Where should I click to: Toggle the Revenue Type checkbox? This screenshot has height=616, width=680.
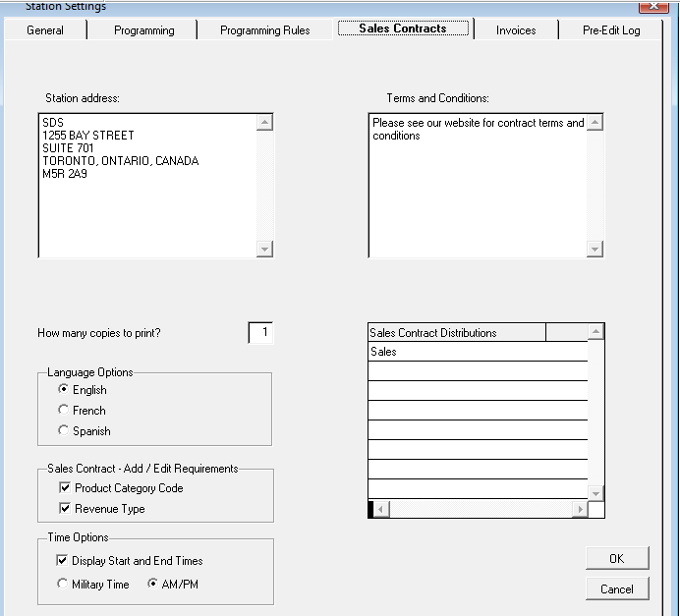[65, 509]
